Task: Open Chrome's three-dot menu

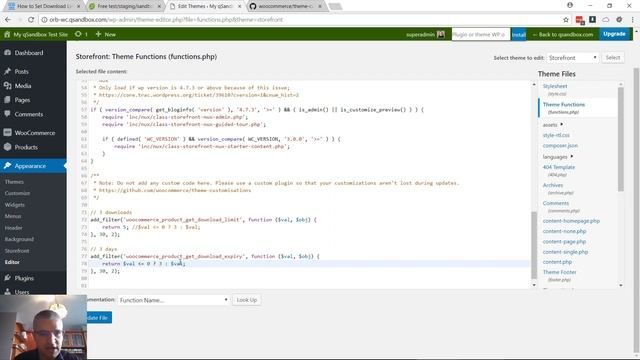Action: pos(633,19)
